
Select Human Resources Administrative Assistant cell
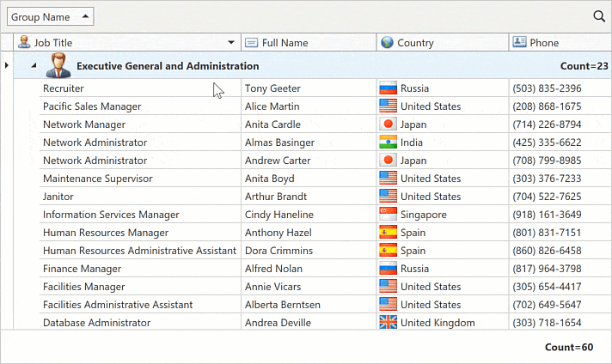(140, 250)
